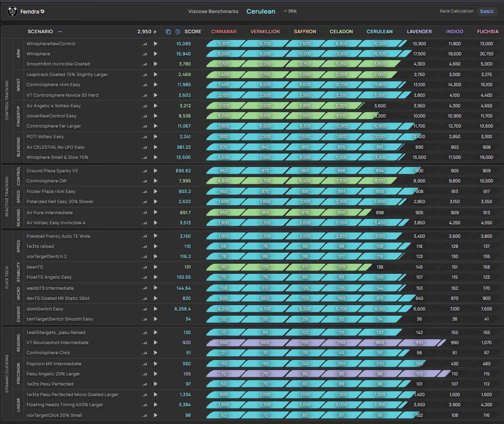Open stats chart for domiSwitch Easy
504x424 pixels.
(145, 309)
